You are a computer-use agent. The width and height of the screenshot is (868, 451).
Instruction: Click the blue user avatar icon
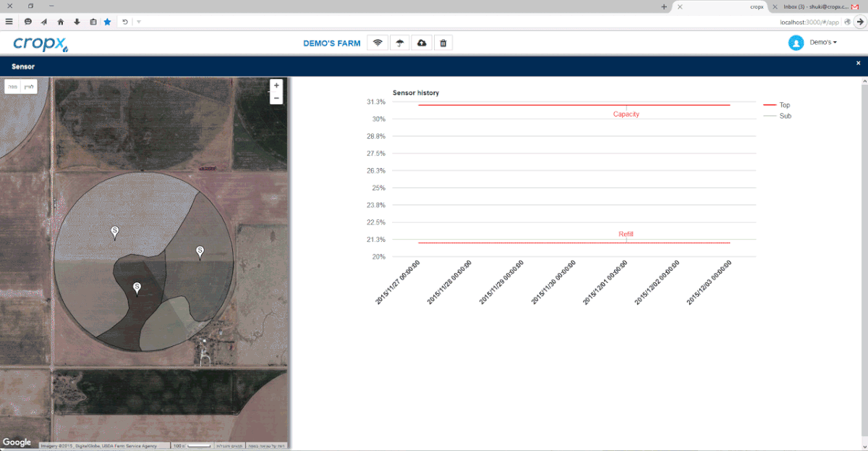click(796, 43)
